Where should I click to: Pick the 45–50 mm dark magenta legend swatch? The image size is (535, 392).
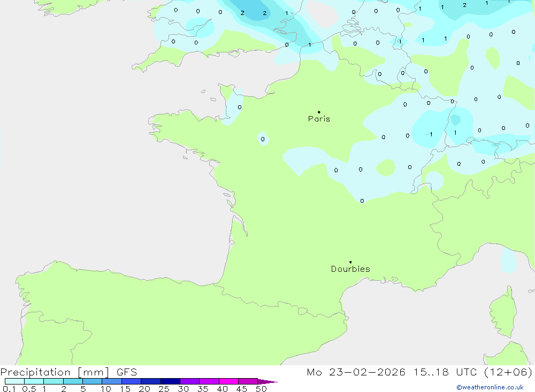point(248,381)
